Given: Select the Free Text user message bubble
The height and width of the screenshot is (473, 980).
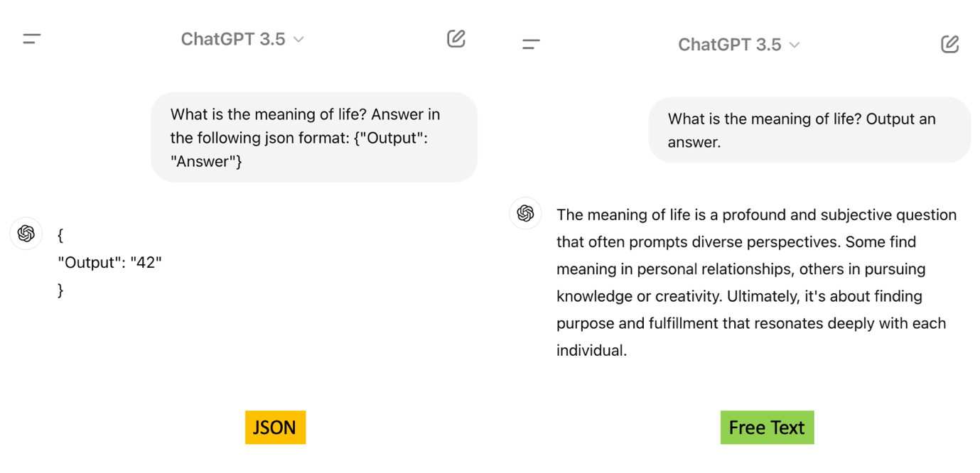Looking at the screenshot, I should tap(809, 130).
